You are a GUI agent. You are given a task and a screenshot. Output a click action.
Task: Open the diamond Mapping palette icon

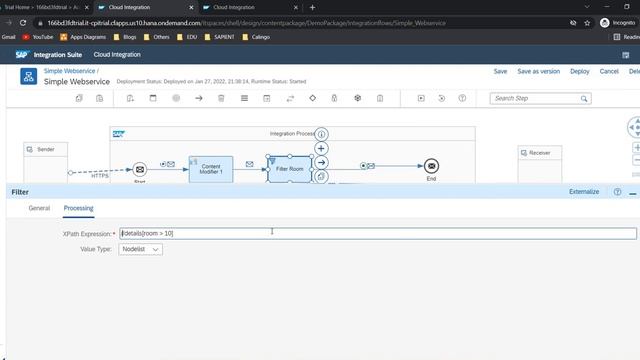coord(313,98)
